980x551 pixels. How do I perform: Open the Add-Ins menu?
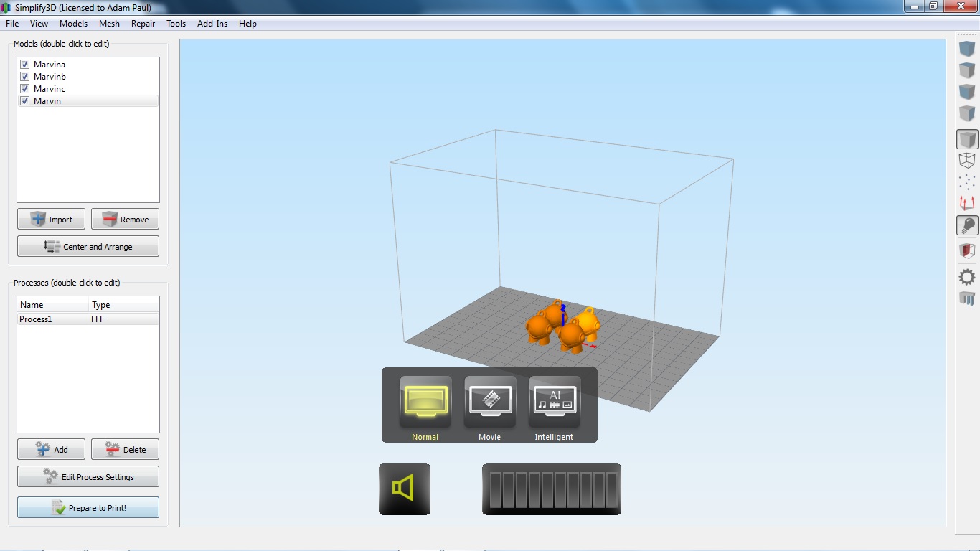(212, 24)
